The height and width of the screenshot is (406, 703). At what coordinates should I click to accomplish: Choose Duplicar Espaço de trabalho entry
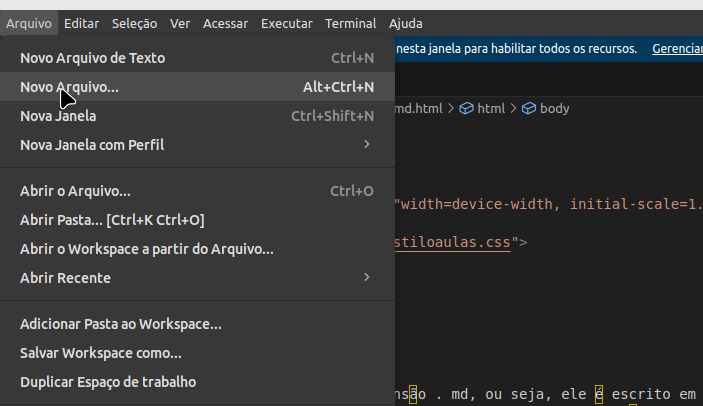point(197,382)
